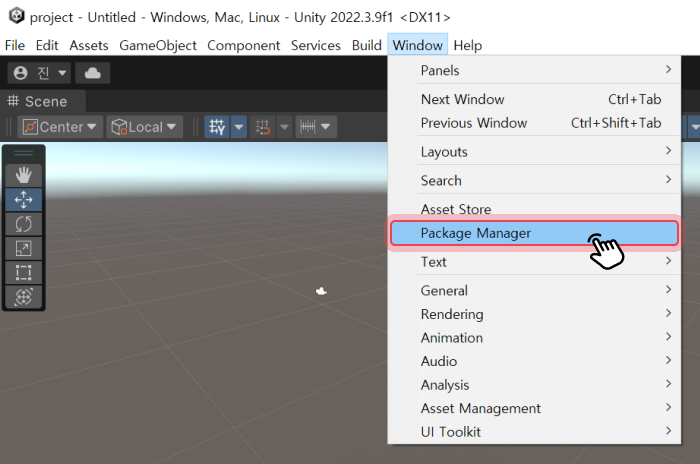700x464 pixels.
Task: Open the Local handle rotation dropdown
Action: pos(145,127)
